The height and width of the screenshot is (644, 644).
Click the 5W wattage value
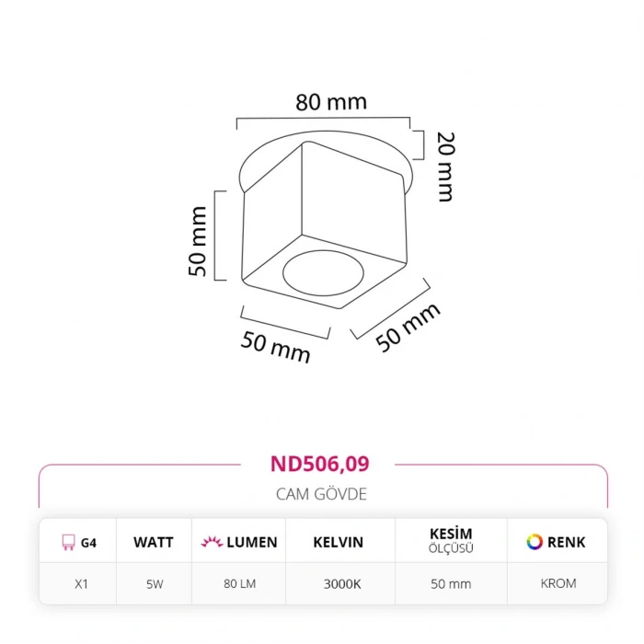pos(153,584)
